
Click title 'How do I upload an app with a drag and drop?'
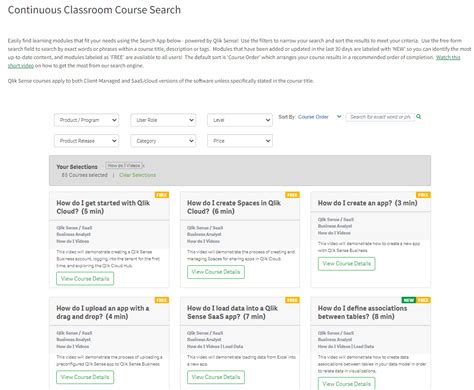(103, 312)
